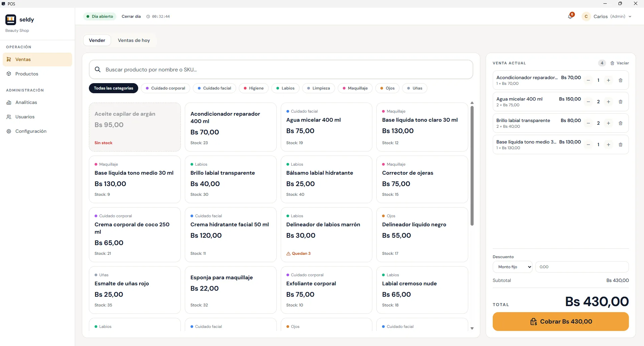Click the Cobrar Bs 430,00 button
This screenshot has height=346, width=644.
(x=560, y=322)
